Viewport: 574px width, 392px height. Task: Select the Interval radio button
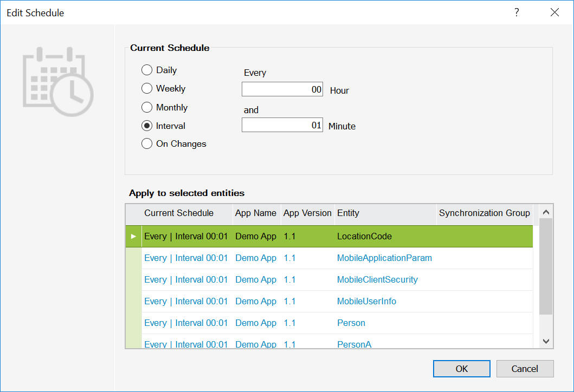click(x=147, y=126)
